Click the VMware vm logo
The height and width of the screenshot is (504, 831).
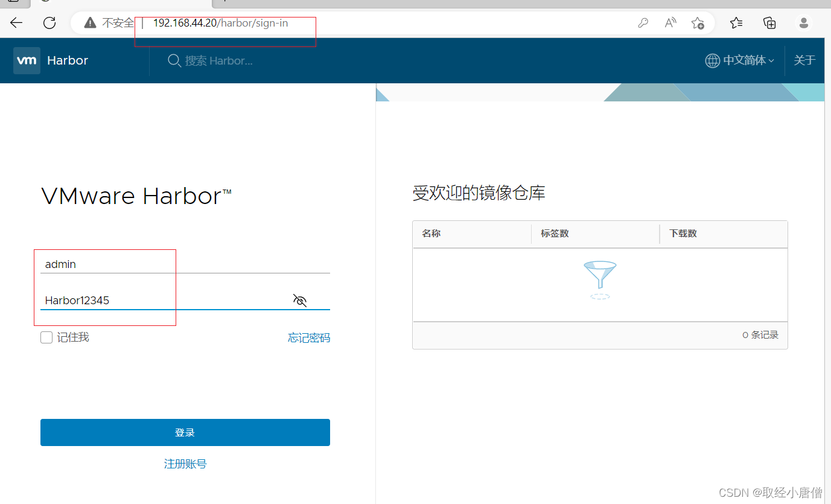(27, 60)
